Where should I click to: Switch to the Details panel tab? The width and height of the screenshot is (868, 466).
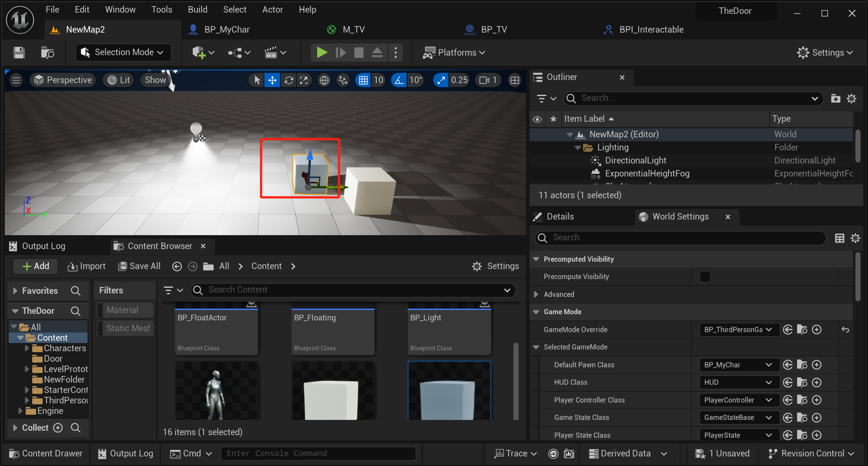pos(560,216)
